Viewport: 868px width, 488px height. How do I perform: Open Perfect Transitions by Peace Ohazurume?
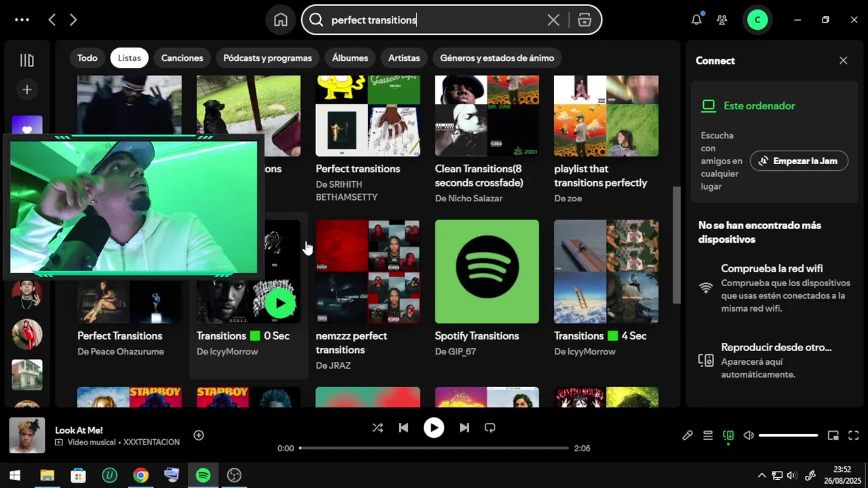pyautogui.click(x=119, y=335)
